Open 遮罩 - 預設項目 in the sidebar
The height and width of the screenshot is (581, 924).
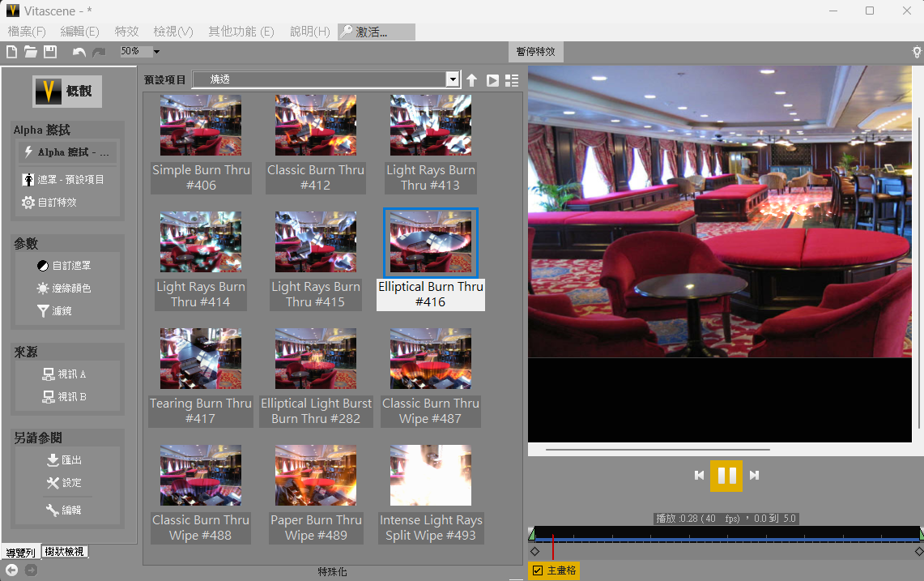pyautogui.click(x=63, y=179)
